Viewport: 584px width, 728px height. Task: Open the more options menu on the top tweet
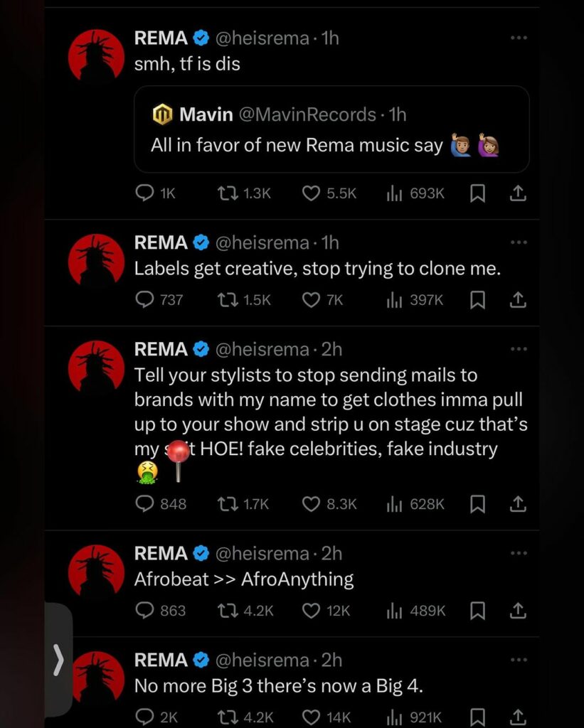519,37
